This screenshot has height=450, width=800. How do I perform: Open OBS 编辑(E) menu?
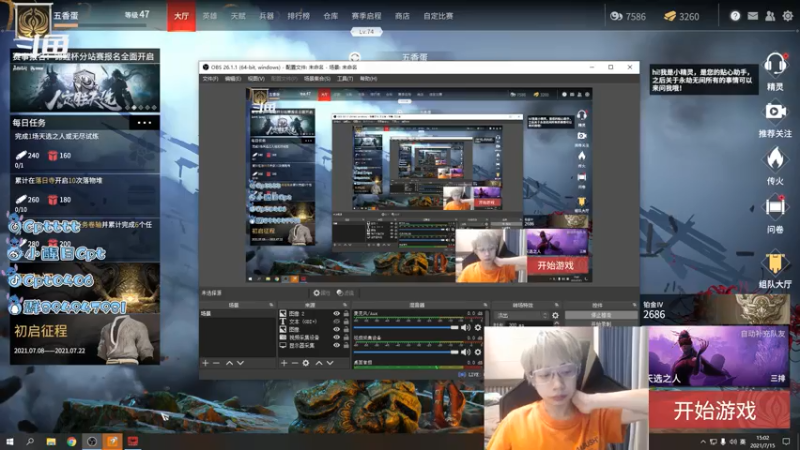point(233,79)
